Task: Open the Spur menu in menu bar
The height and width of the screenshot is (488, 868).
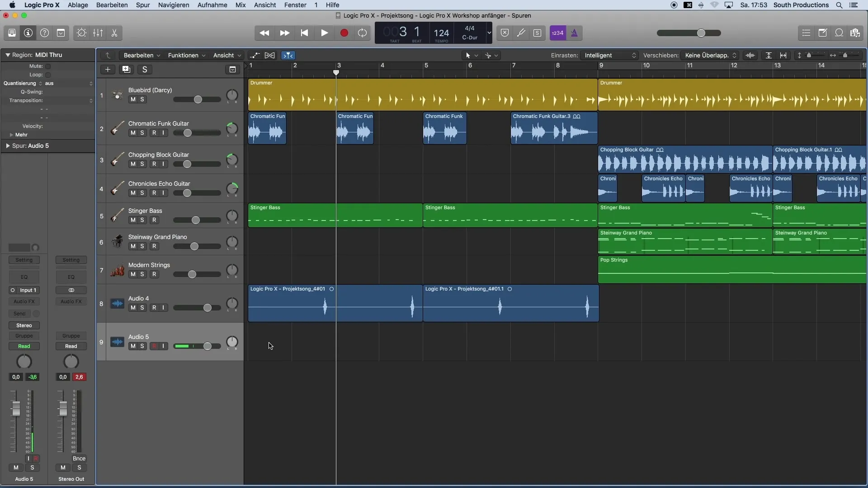Action: pos(142,5)
